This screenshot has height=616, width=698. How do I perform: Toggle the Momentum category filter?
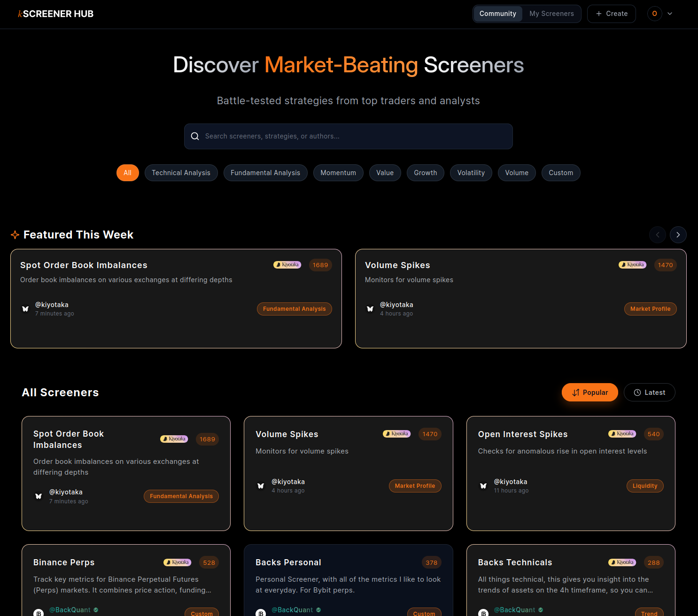338,173
